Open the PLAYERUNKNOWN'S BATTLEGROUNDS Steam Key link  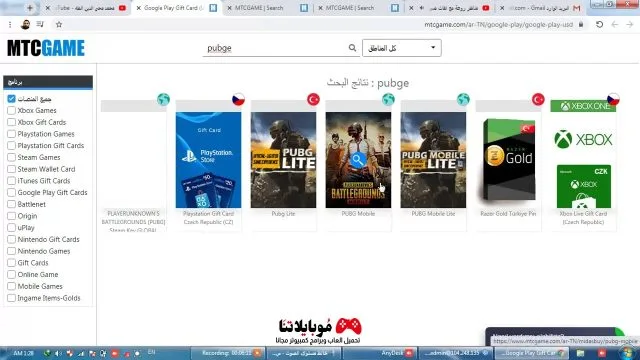[x=133, y=222]
